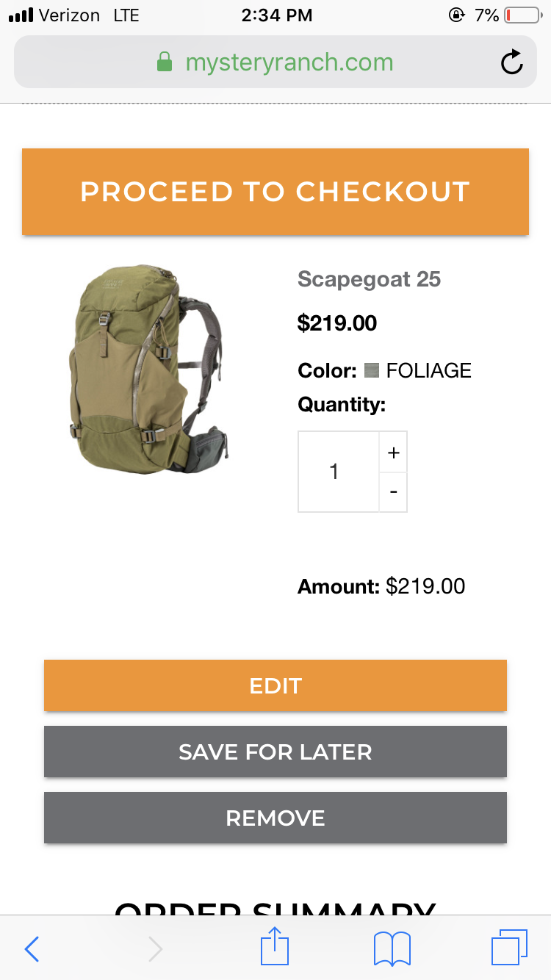Tap the Safari reload page icon
551x980 pixels.
[511, 63]
